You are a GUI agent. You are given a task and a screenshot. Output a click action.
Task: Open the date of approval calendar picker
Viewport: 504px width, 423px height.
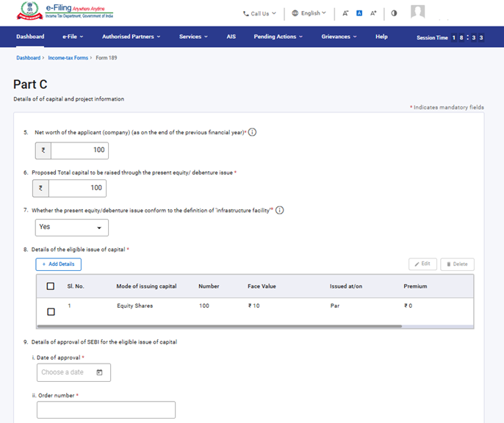(x=100, y=372)
